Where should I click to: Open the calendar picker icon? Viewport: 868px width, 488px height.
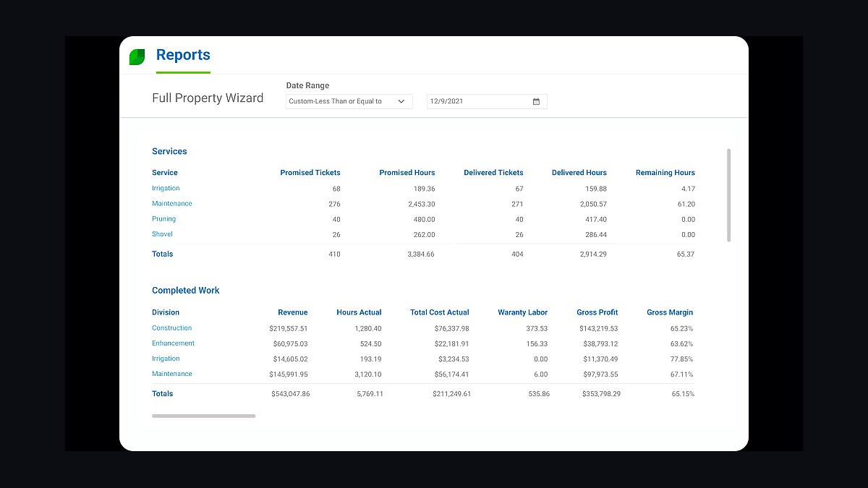pyautogui.click(x=536, y=102)
